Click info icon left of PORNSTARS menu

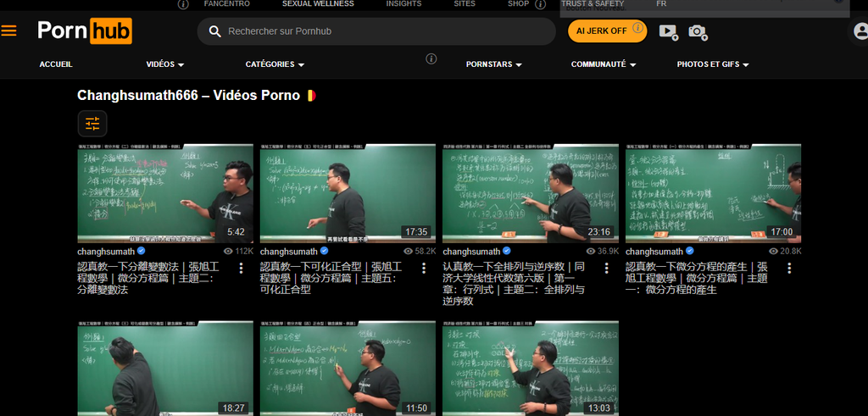(x=431, y=58)
